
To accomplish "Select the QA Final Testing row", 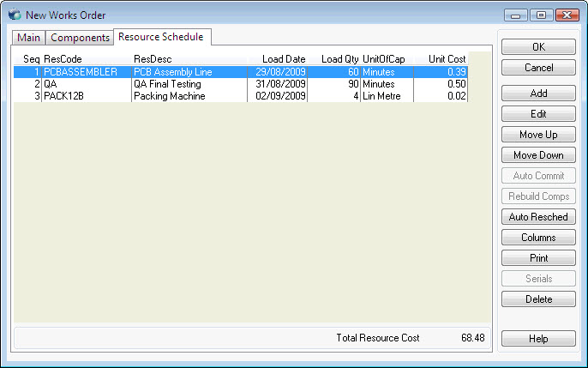I will click(x=166, y=84).
